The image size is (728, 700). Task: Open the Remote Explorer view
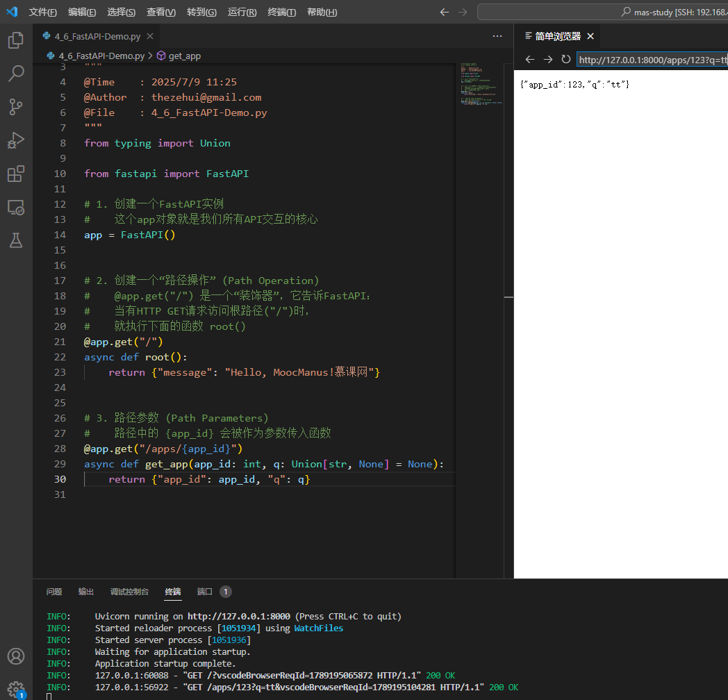coord(16,207)
